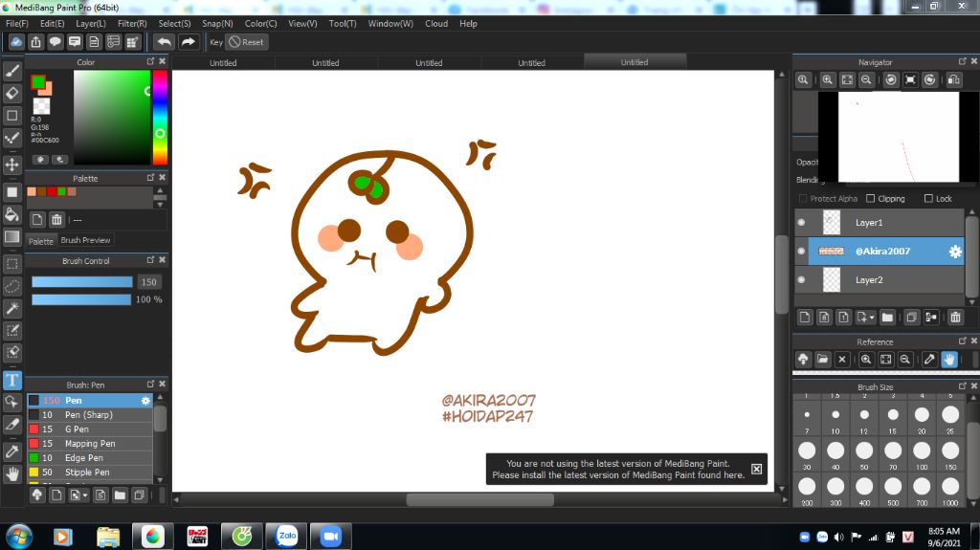This screenshot has height=550, width=980.
Task: Create a new layer in layer panel
Action: [x=805, y=318]
